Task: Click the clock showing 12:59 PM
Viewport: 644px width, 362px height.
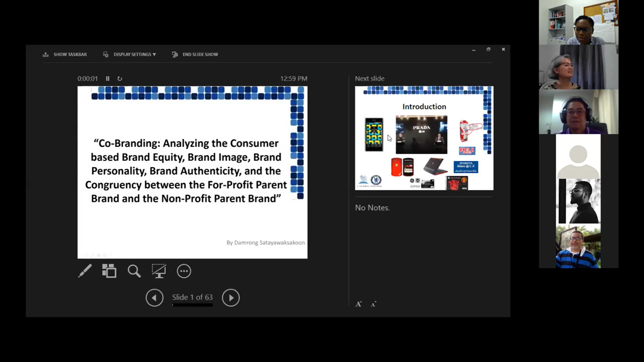Action: [294, 78]
